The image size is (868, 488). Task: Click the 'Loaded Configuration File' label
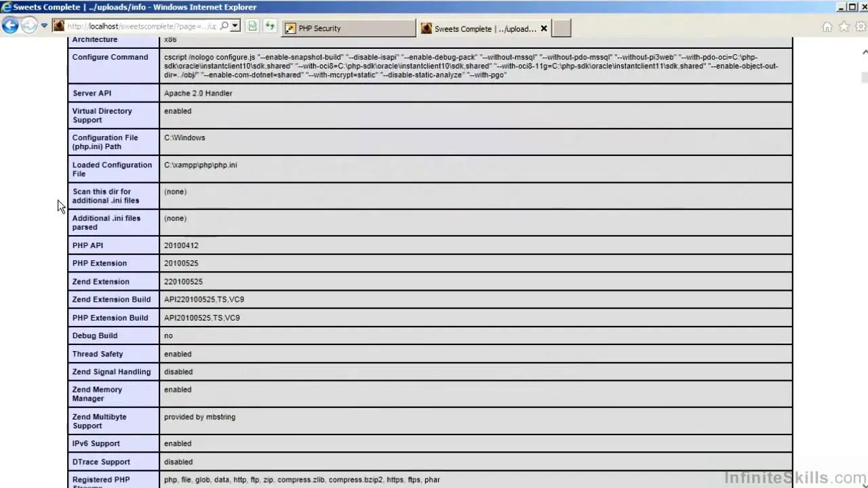click(112, 169)
